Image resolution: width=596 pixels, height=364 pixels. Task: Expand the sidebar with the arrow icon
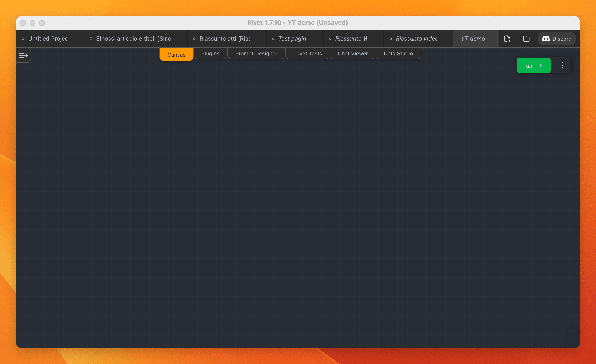23,55
